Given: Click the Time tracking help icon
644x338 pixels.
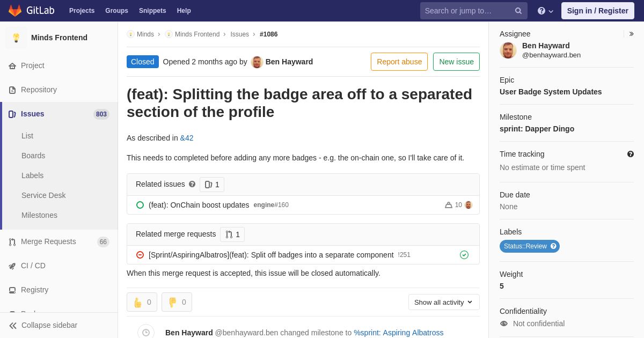Looking at the screenshot, I should click(x=631, y=154).
